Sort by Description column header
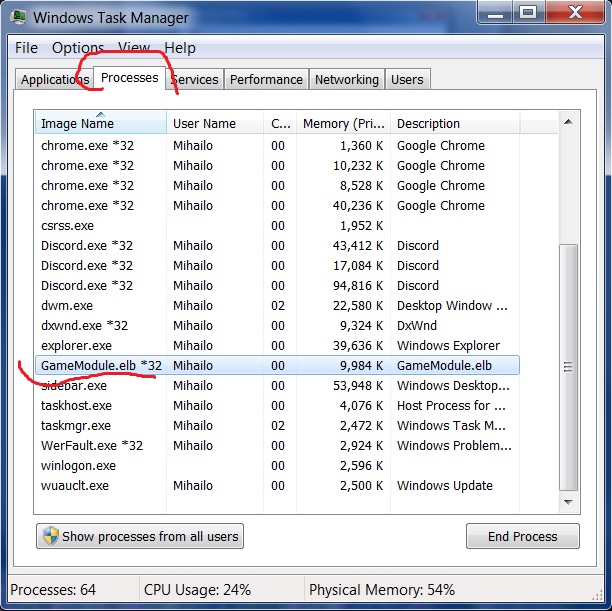The width and height of the screenshot is (612, 611). (455, 123)
